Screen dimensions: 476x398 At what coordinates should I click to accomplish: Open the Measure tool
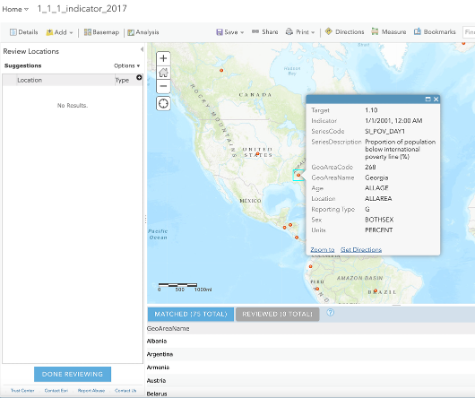389,32
